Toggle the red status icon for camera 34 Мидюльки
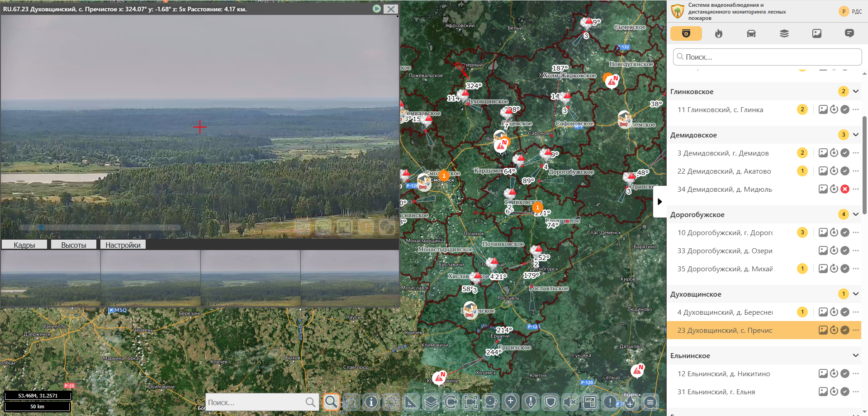This screenshot has height=416, width=868. [844, 189]
